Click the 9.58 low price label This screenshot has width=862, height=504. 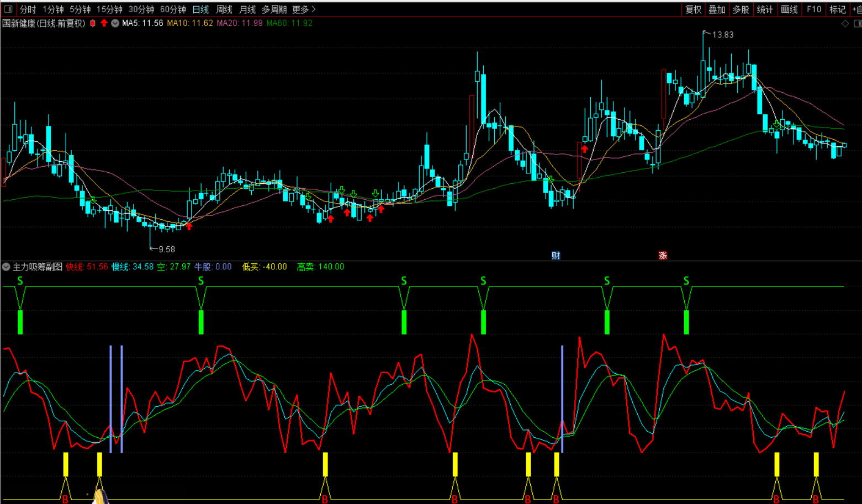click(167, 250)
